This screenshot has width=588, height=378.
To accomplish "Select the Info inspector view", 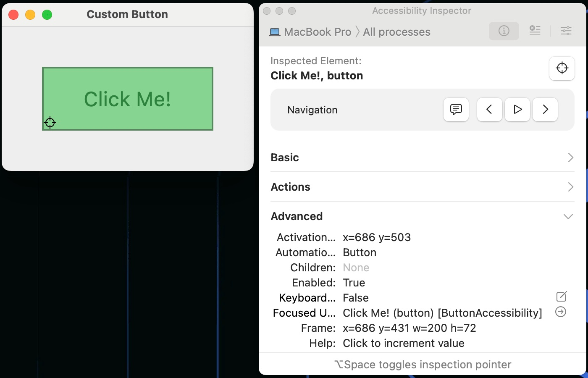I will click(504, 31).
